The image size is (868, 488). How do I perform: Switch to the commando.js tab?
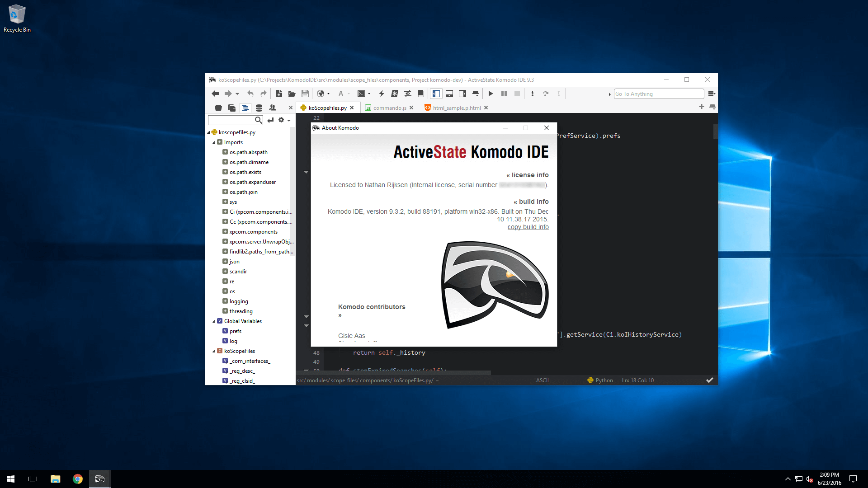390,108
